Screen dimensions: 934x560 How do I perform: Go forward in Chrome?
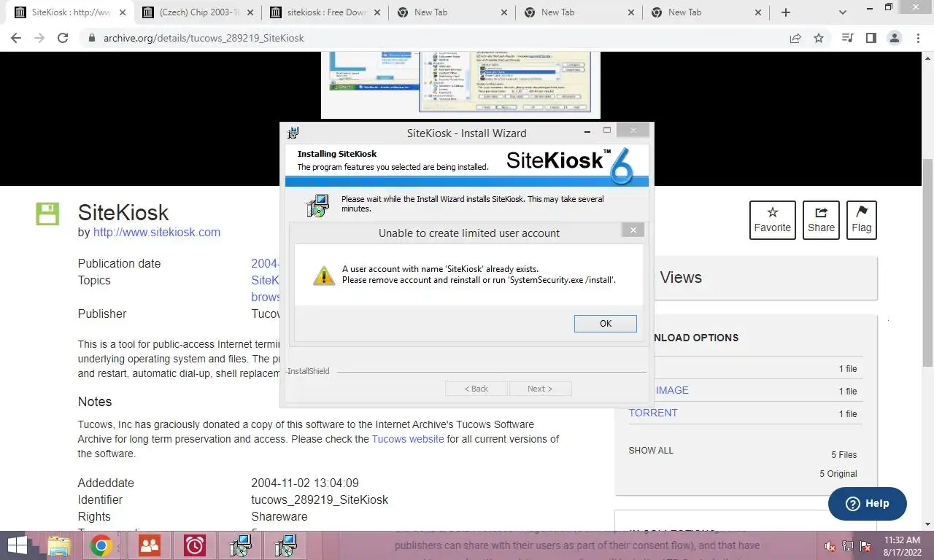click(39, 38)
